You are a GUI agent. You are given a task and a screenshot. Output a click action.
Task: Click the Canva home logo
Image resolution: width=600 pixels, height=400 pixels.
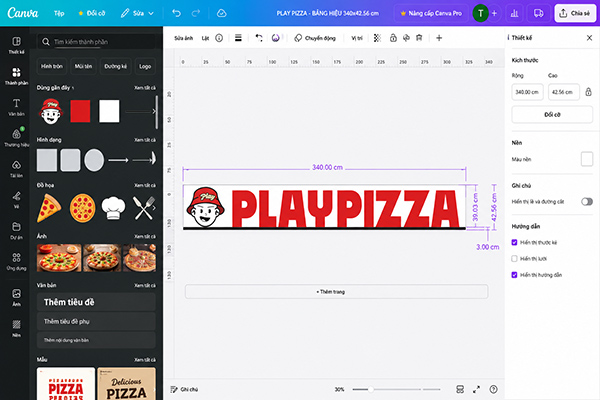click(x=23, y=13)
